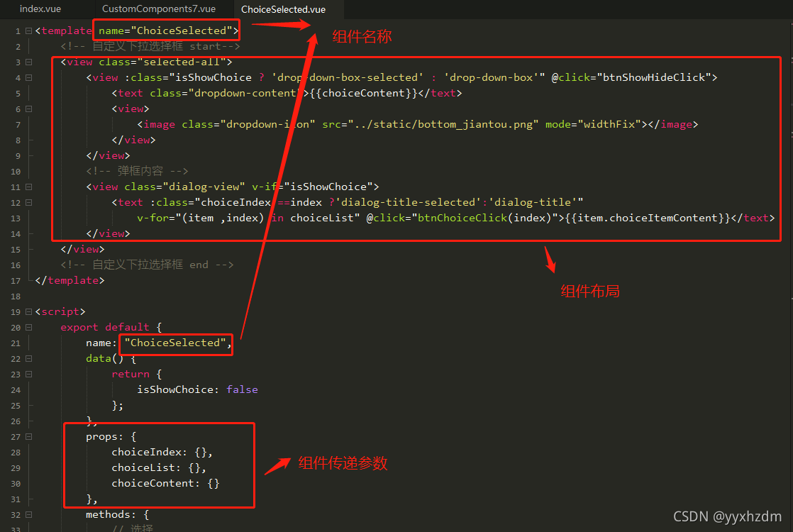The image size is (793, 532).
Task: Click the 自定义下拉选择框 end comment
Action: coord(147,265)
